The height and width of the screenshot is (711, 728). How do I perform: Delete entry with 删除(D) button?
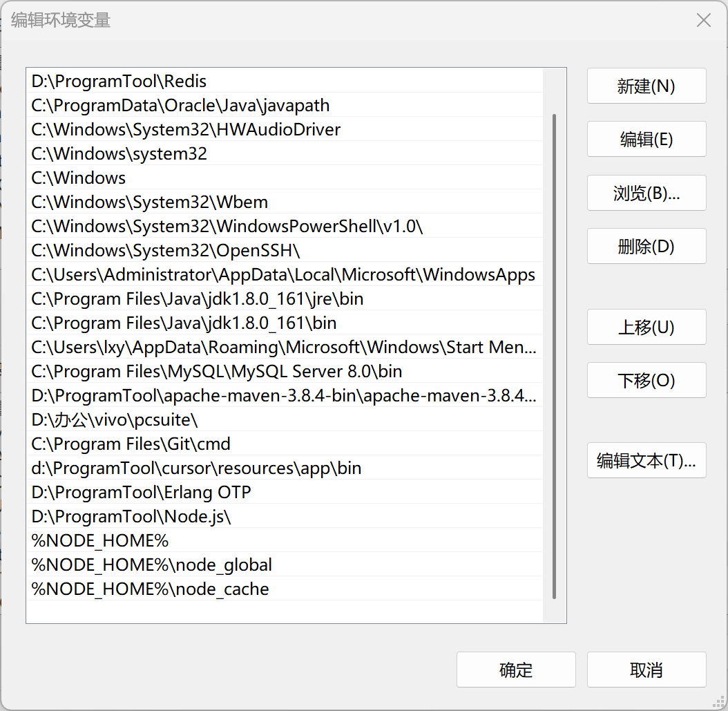pos(646,246)
